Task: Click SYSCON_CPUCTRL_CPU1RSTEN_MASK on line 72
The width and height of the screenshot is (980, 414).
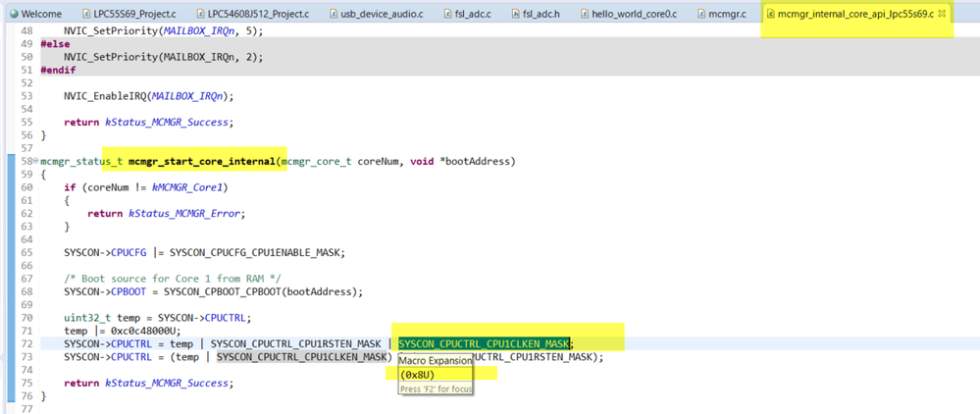Action: (296, 343)
